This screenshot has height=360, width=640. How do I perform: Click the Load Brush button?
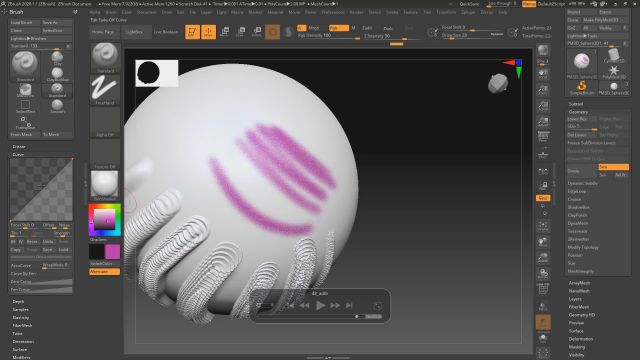click(25, 23)
